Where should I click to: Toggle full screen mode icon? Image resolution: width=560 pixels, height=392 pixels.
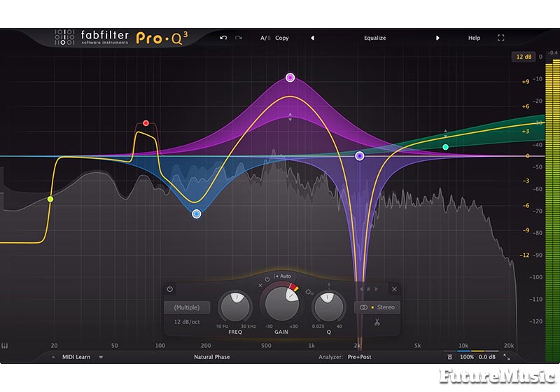(x=500, y=38)
